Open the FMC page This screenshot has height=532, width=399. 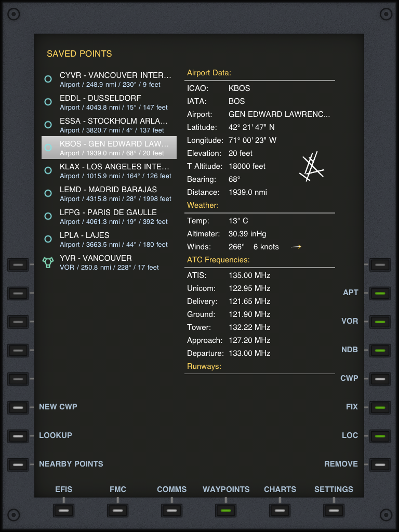coord(117,510)
